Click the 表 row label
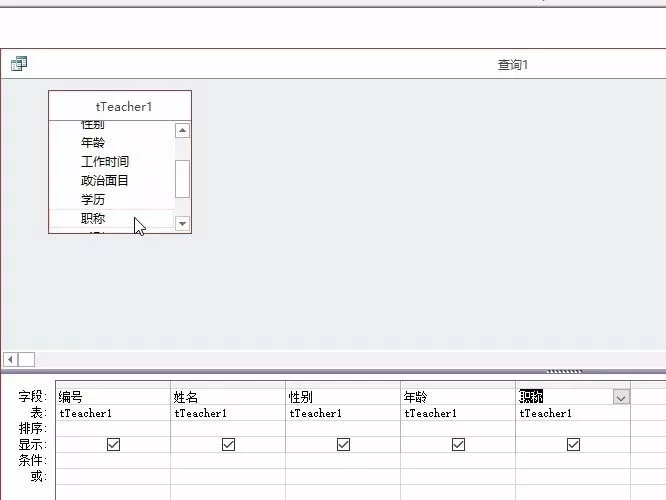The height and width of the screenshot is (500, 666). coord(38,412)
